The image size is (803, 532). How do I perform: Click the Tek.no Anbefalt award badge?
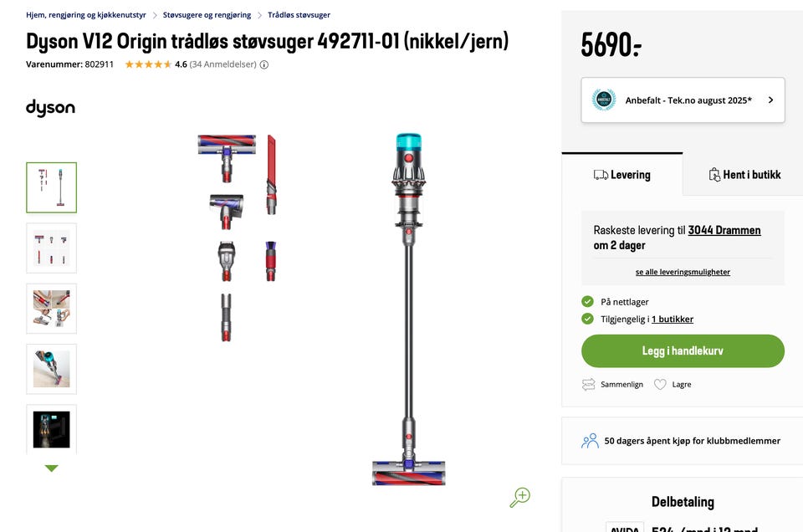pyautogui.click(x=604, y=100)
